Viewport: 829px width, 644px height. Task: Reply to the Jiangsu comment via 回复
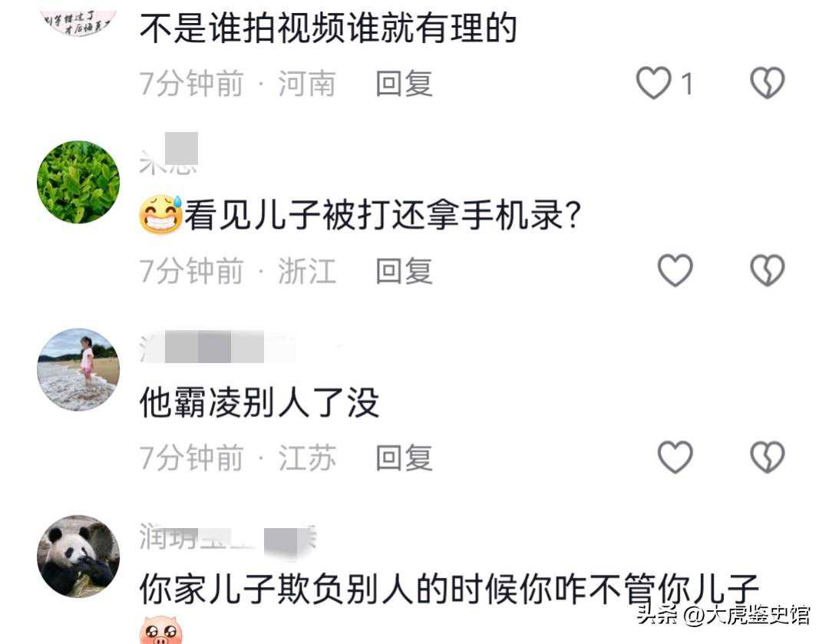pos(404,457)
